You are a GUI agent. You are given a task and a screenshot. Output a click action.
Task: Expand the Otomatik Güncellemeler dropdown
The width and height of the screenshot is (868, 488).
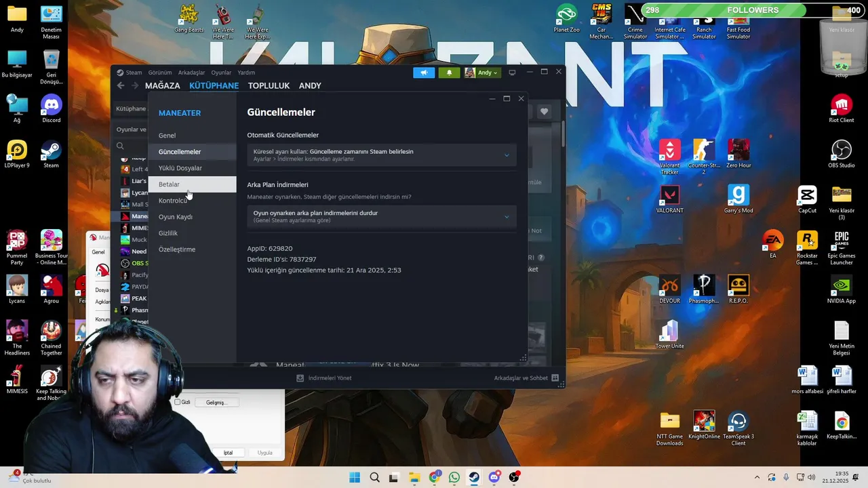coord(381,155)
